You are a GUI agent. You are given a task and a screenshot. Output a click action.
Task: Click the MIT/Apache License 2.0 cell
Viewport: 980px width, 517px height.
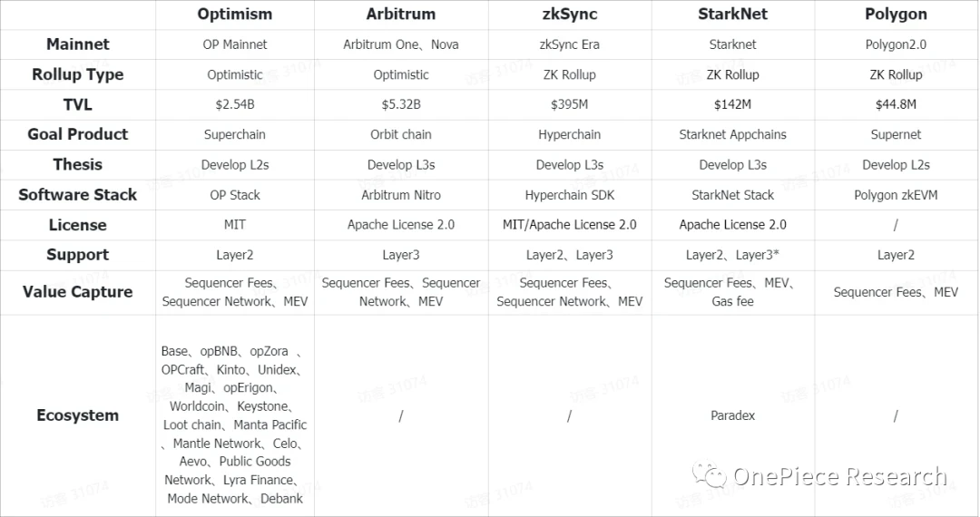pos(570,224)
